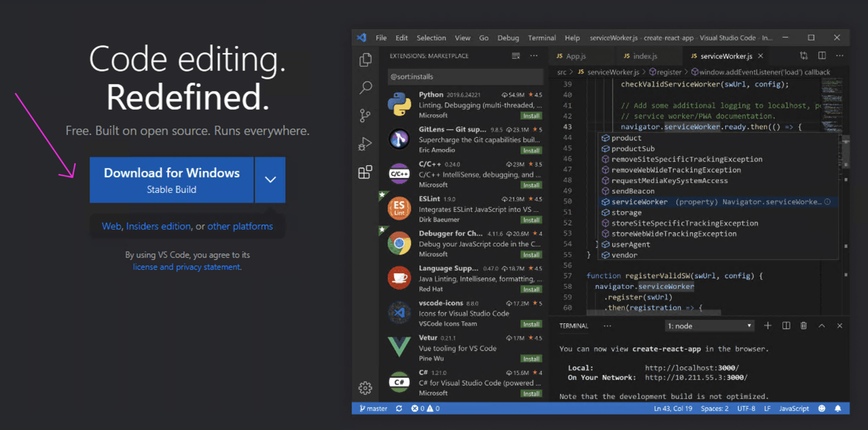Select JavaScript language mode in status bar
Screen dimensions: 868x430
click(793, 408)
